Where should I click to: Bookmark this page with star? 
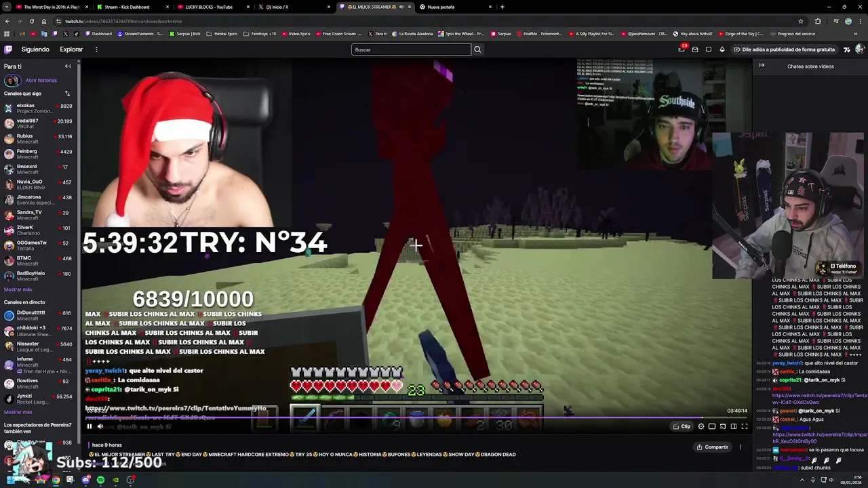[x=801, y=21]
